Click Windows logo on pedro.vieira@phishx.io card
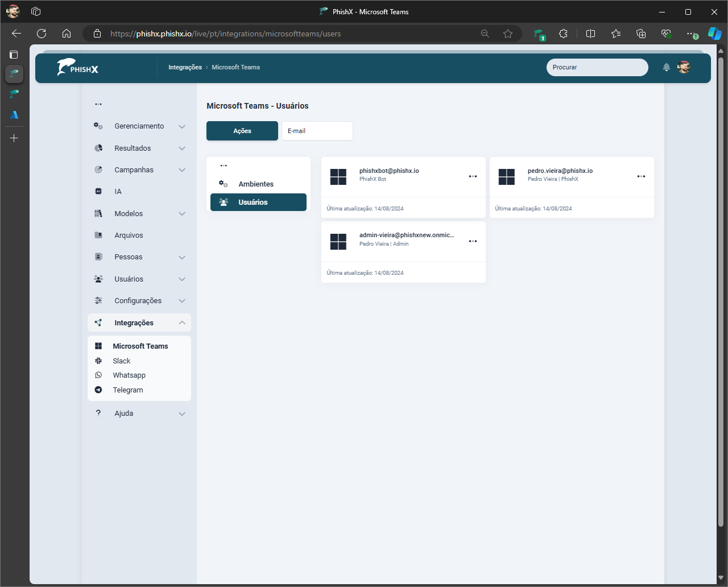Screen dimensions: 728x587 coord(506,177)
